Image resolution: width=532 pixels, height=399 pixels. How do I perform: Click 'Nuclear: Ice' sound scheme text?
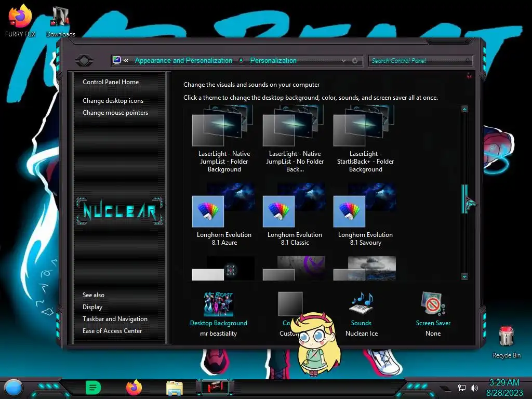(362, 334)
